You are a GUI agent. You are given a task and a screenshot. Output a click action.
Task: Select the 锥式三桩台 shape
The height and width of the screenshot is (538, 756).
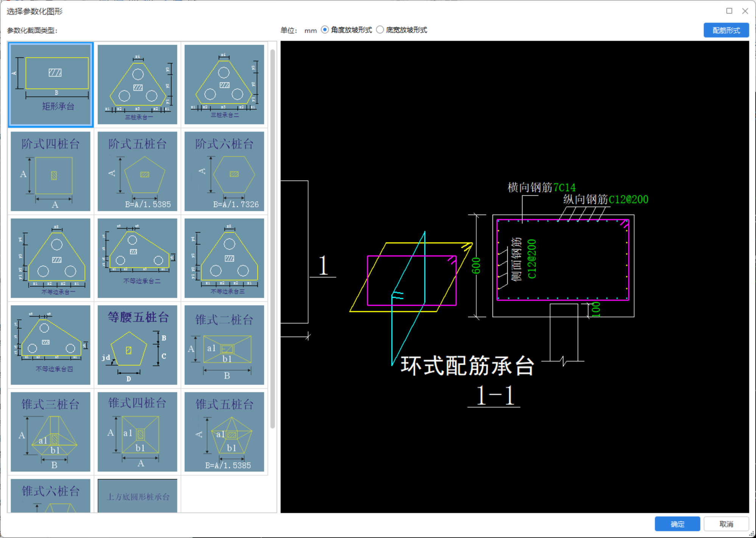[51, 432]
